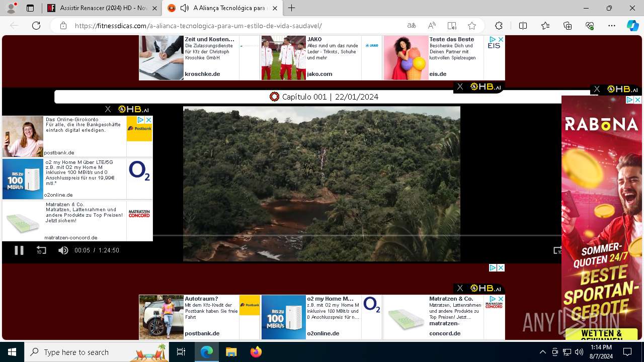Close the Rabona ad
The image size is (644, 362).
click(637, 100)
